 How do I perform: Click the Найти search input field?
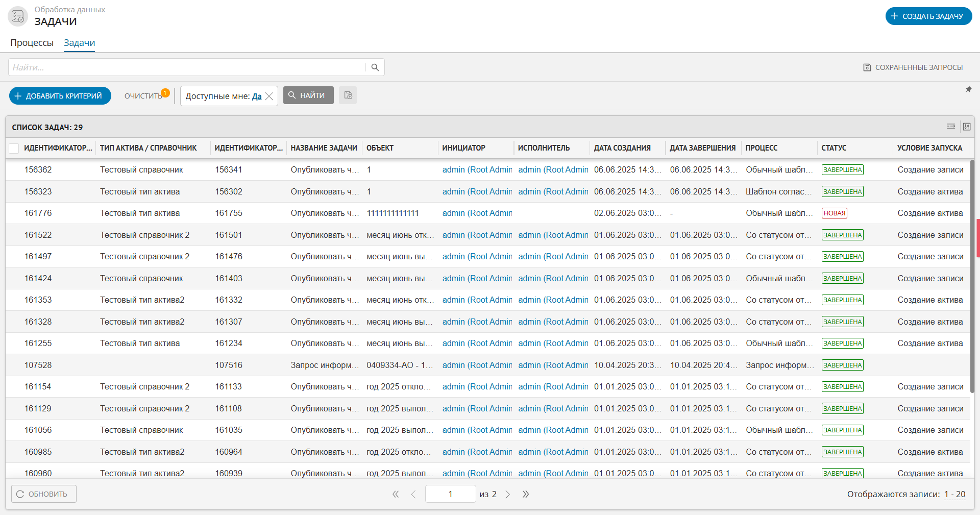pos(186,67)
